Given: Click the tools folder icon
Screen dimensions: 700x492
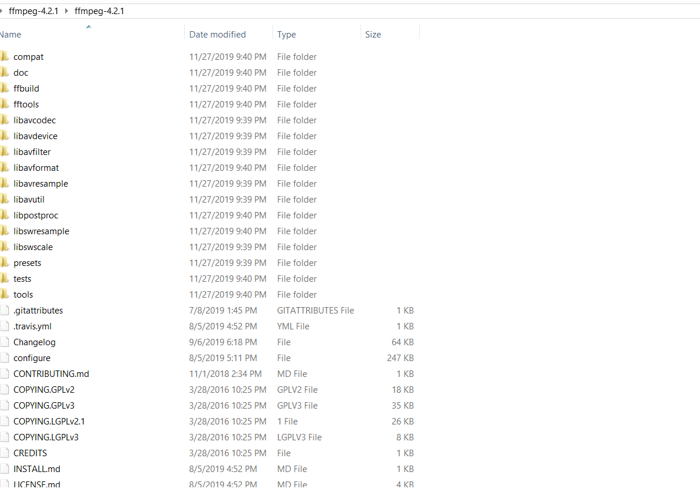Looking at the screenshot, I should tap(5, 294).
